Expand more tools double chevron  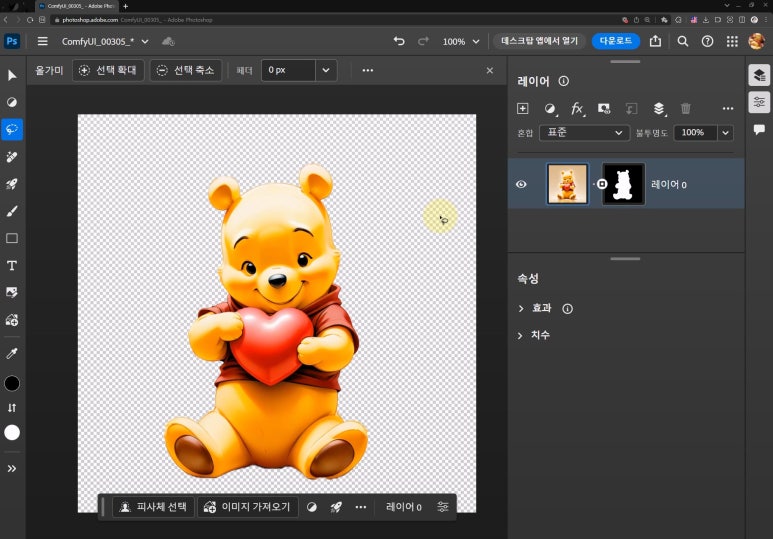(12, 468)
